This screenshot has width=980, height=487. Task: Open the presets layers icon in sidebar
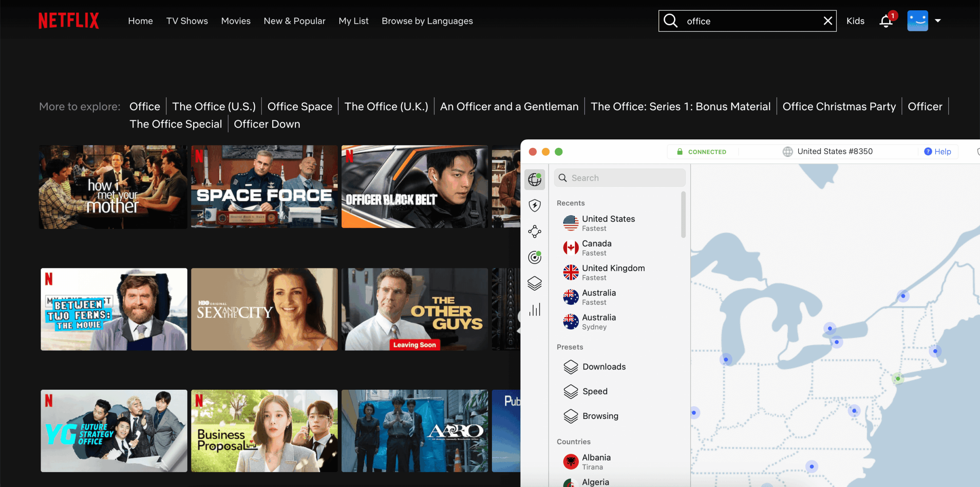pos(535,283)
